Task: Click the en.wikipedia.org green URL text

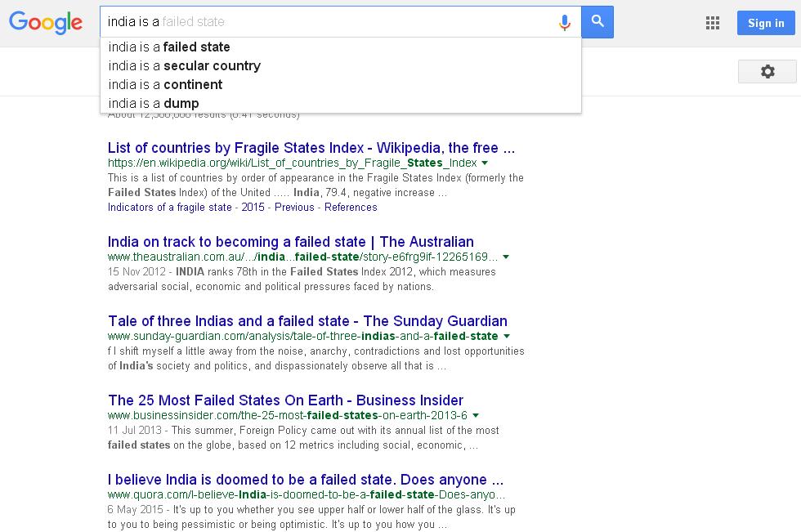Action: click(x=293, y=163)
